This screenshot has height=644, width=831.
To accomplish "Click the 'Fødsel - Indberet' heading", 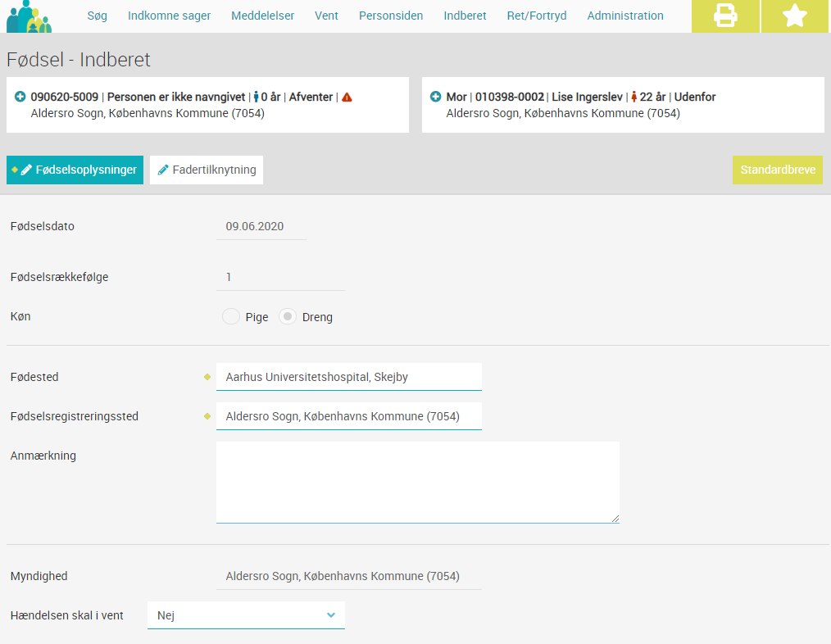I will click(79, 59).
